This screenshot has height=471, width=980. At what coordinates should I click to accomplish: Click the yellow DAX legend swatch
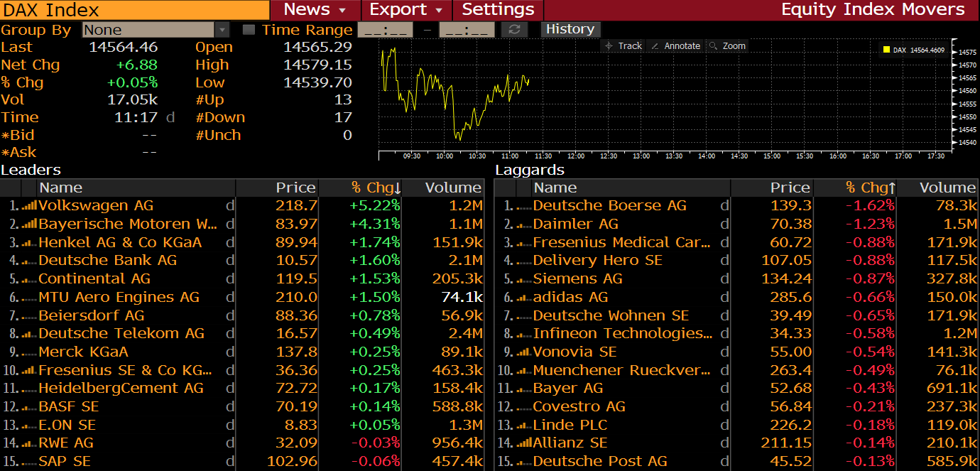pos(886,50)
